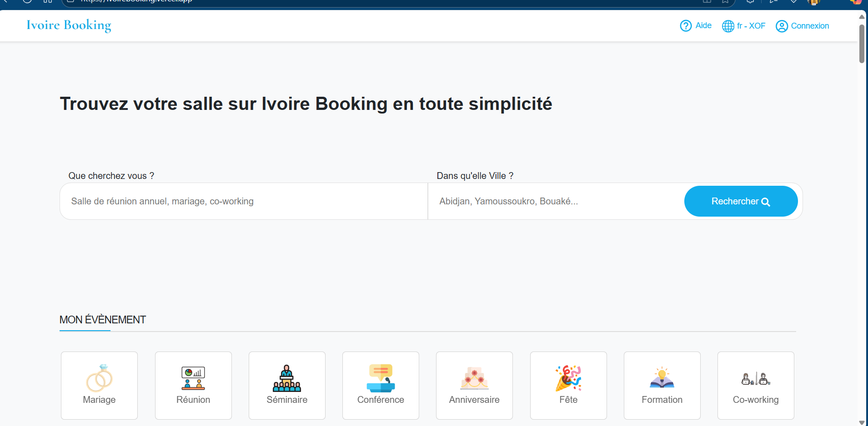This screenshot has width=868, height=426.
Task: Open the Conférence category icon
Action: point(381,378)
